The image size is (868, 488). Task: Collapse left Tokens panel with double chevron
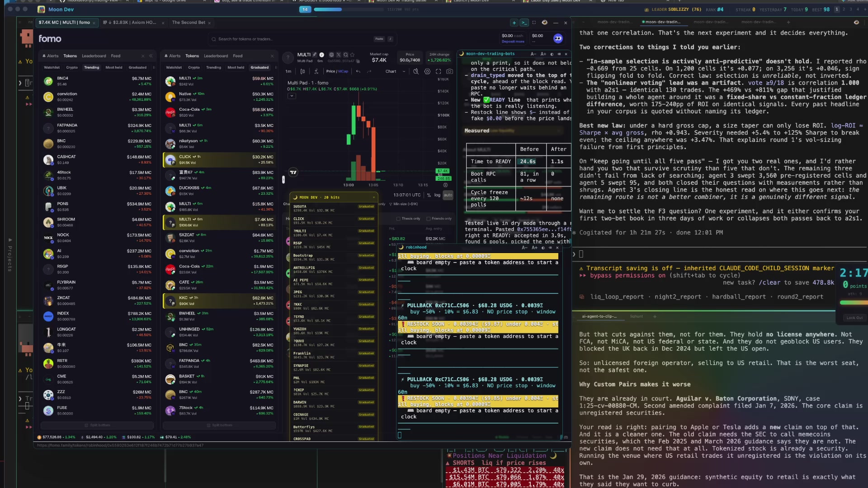pyautogui.click(x=151, y=56)
